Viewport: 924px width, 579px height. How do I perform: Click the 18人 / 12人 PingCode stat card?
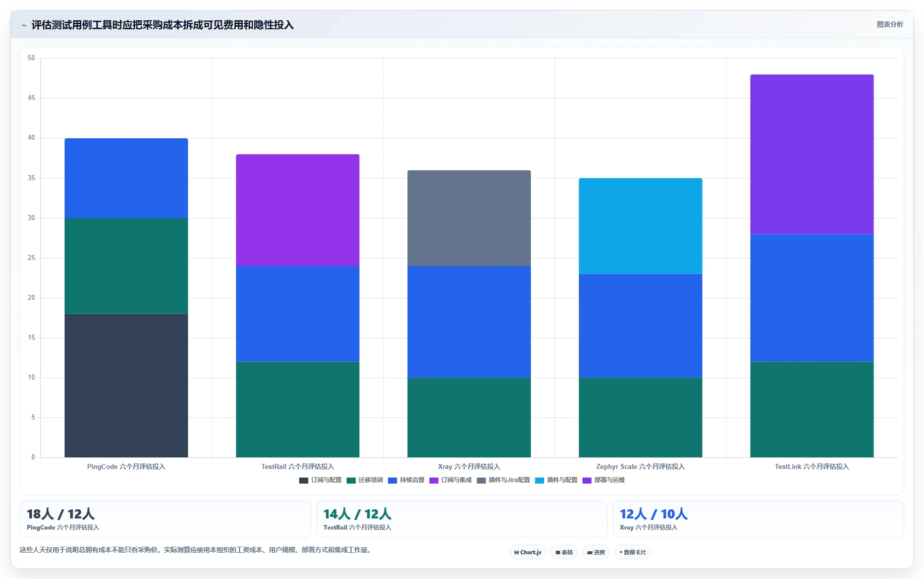[x=166, y=519]
